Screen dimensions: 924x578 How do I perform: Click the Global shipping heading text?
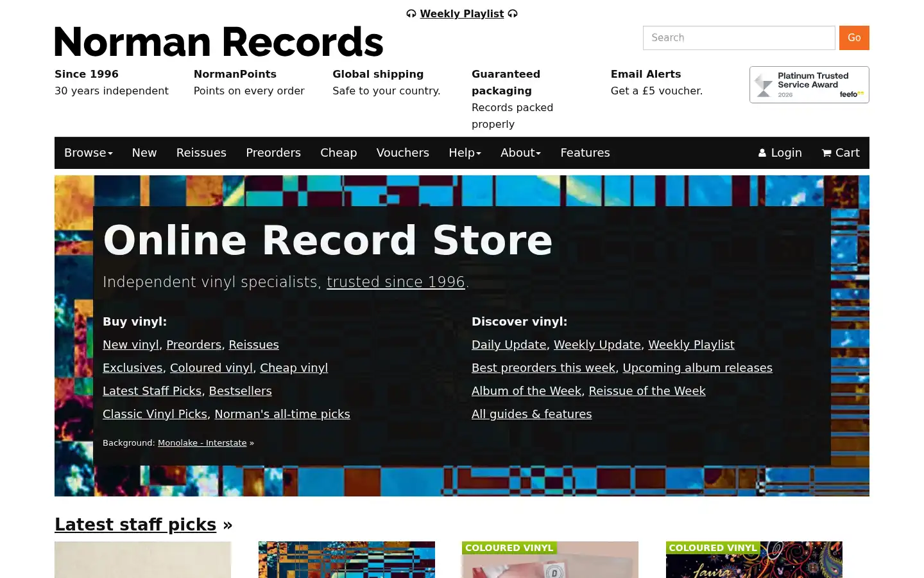[x=378, y=74]
